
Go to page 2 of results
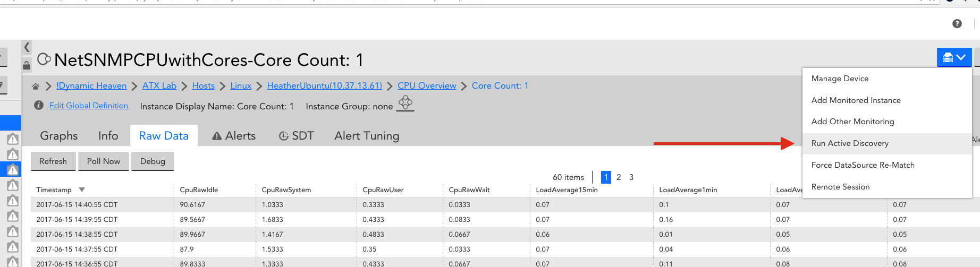[x=619, y=177]
